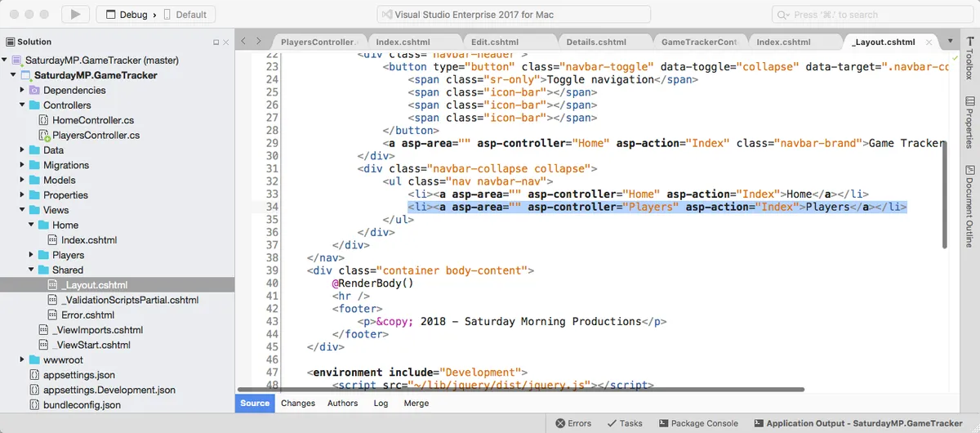Viewport: 980px width, 433px height.
Task: Navigate back with the left arrow
Action: 244,41
